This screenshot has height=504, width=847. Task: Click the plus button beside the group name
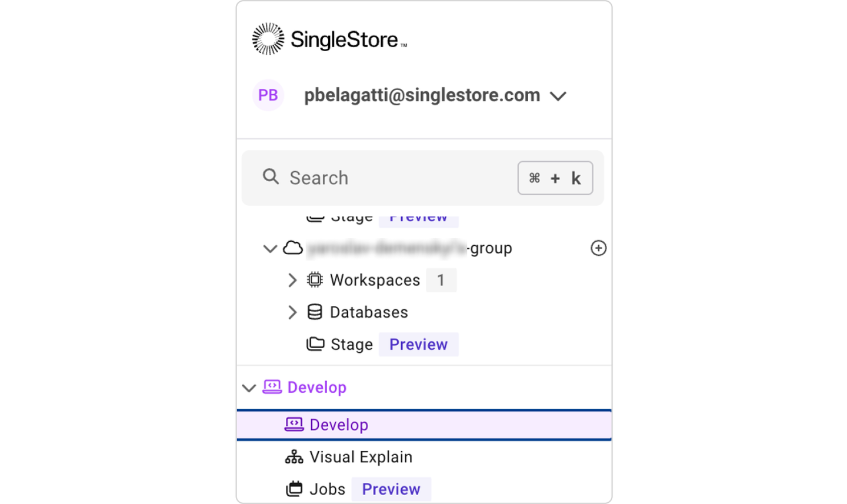(598, 248)
